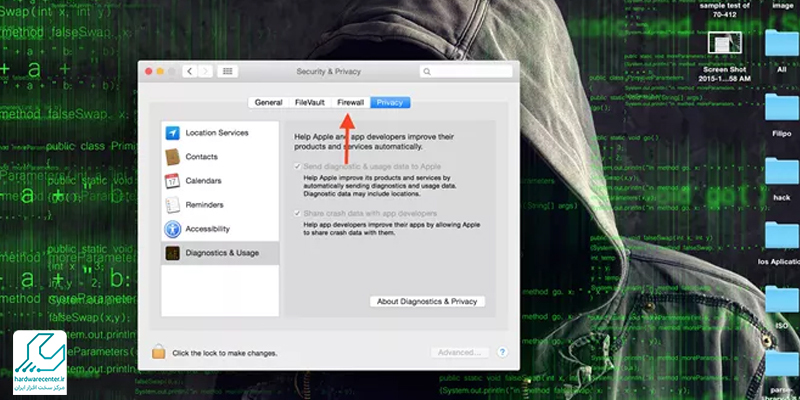
Task: Toggle Send diagnostic & usage data checkbox
Action: pos(297,166)
